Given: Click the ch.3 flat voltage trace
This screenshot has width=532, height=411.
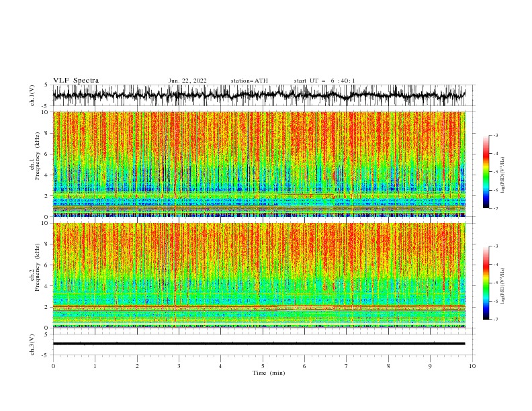Looking at the screenshot, I should pyautogui.click(x=259, y=344).
